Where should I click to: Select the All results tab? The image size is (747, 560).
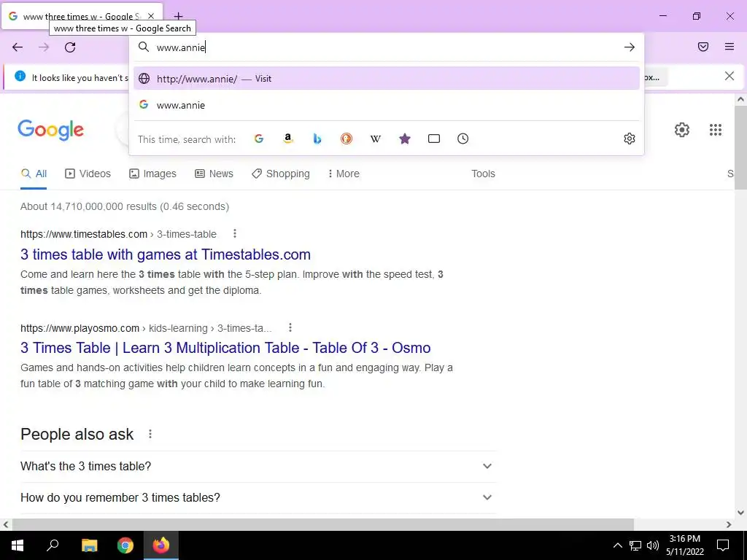click(34, 174)
